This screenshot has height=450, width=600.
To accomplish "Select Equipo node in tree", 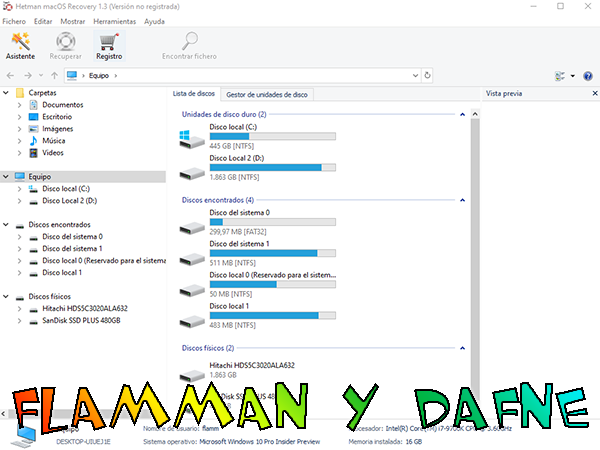I will pos(39,176).
